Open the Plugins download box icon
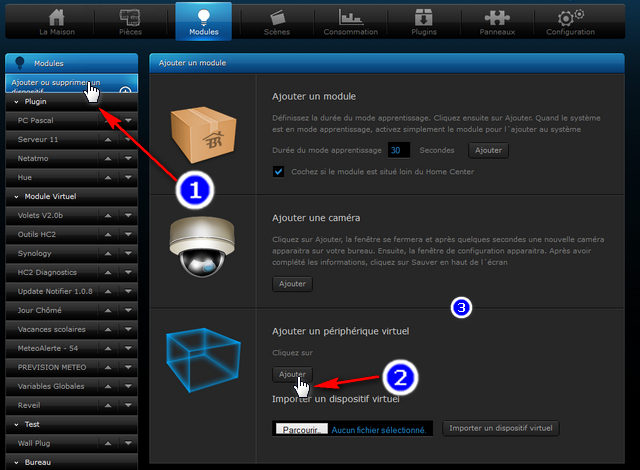The width and height of the screenshot is (640, 470). 424,17
